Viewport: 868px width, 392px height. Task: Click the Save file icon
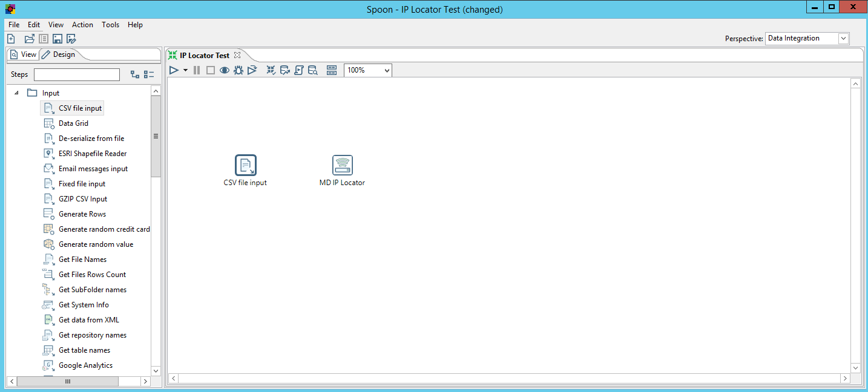(58, 39)
